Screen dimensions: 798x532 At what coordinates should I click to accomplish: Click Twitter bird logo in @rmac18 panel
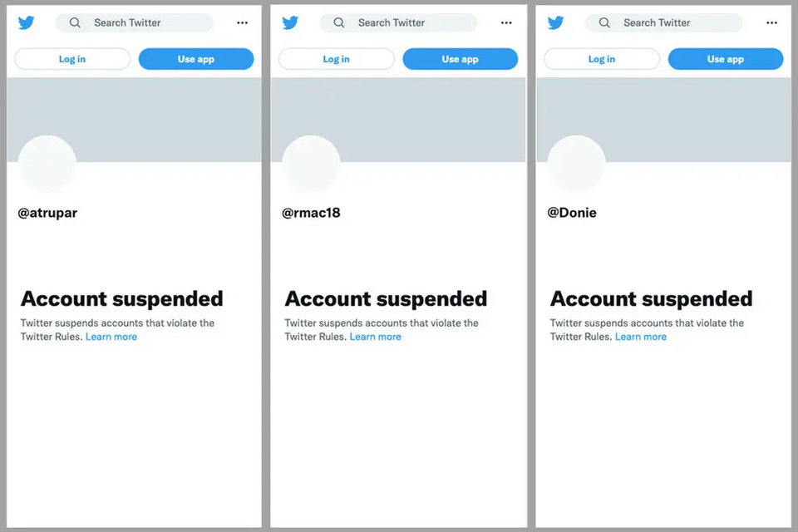(290, 23)
